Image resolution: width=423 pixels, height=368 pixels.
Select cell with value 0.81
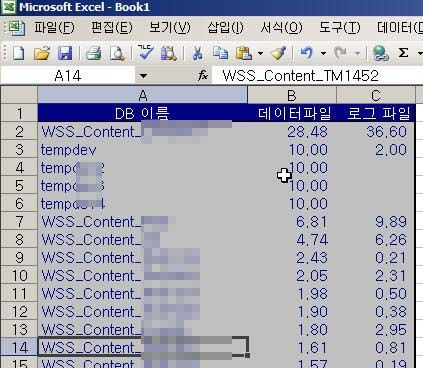[376, 347]
